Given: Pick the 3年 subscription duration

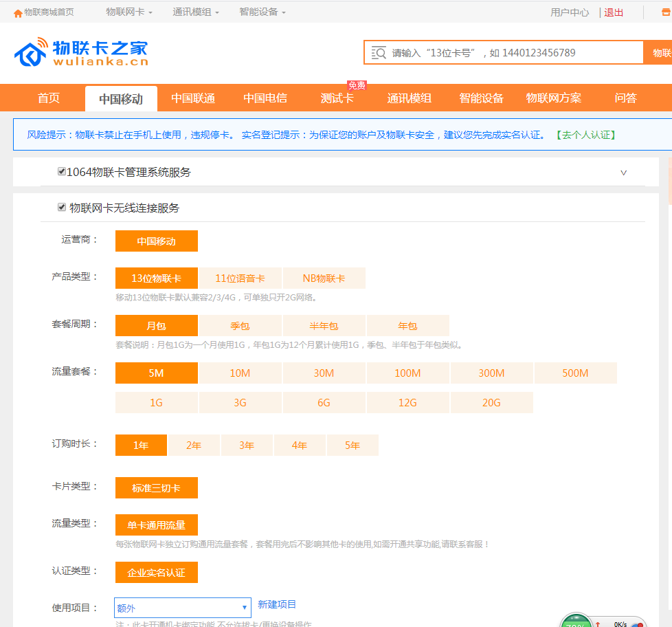Looking at the screenshot, I should 247,445.
